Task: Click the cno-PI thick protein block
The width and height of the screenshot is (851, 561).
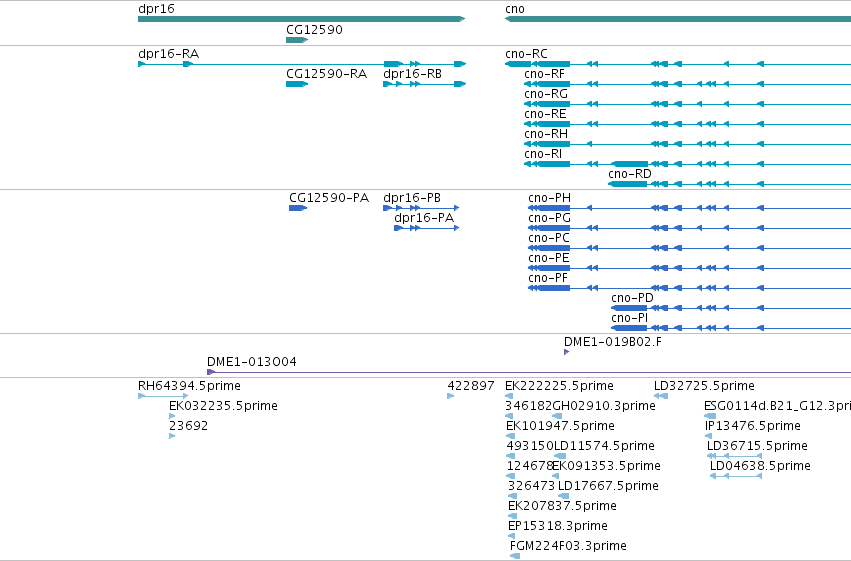Action: (629, 328)
